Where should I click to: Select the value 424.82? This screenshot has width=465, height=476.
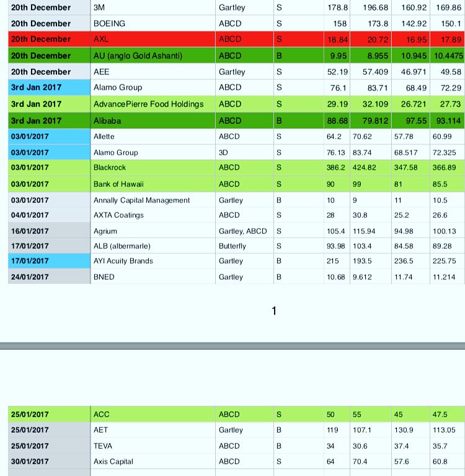(364, 167)
